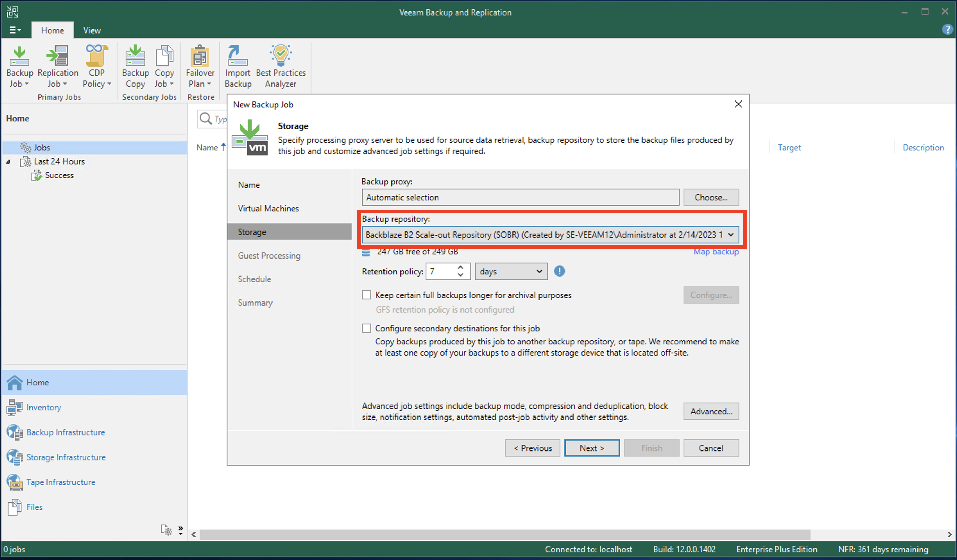
Task: Click the horizontal scrollbar thumb
Action: [x=505, y=534]
